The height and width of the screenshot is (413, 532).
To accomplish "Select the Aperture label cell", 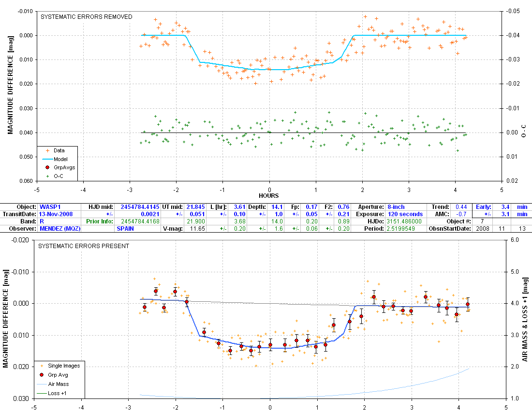I will [371, 207].
